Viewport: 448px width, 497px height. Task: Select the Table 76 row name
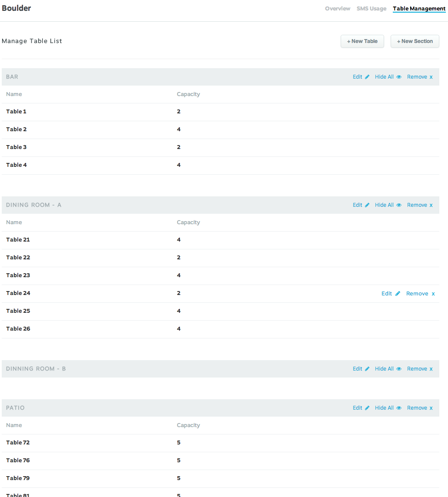[18, 460]
